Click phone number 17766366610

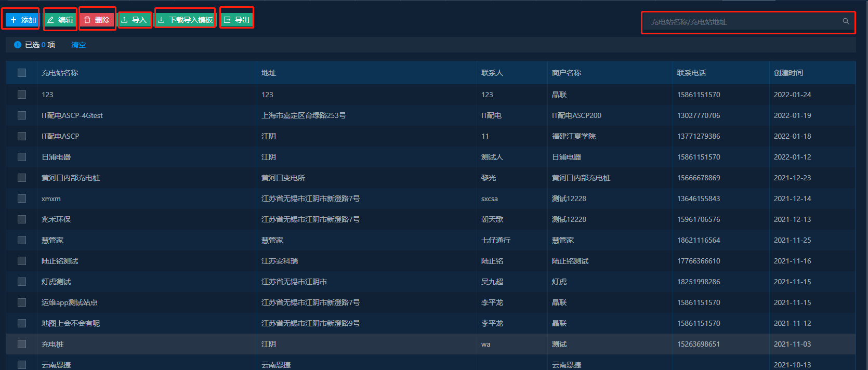pyautogui.click(x=699, y=261)
